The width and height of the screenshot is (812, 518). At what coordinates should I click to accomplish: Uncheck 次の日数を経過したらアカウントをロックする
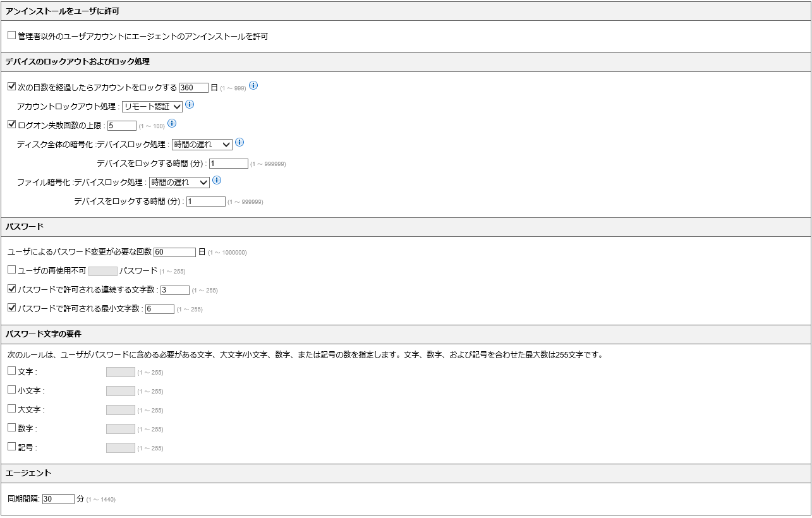point(11,87)
